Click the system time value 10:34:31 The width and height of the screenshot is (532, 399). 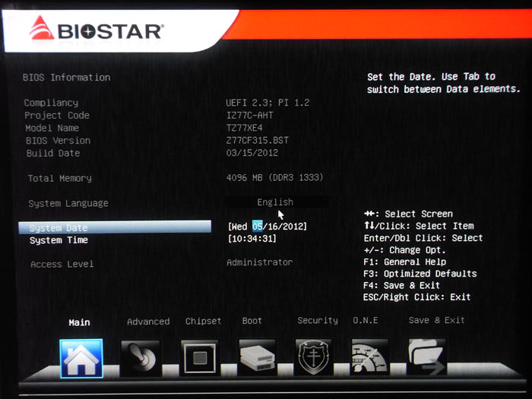pos(252,239)
